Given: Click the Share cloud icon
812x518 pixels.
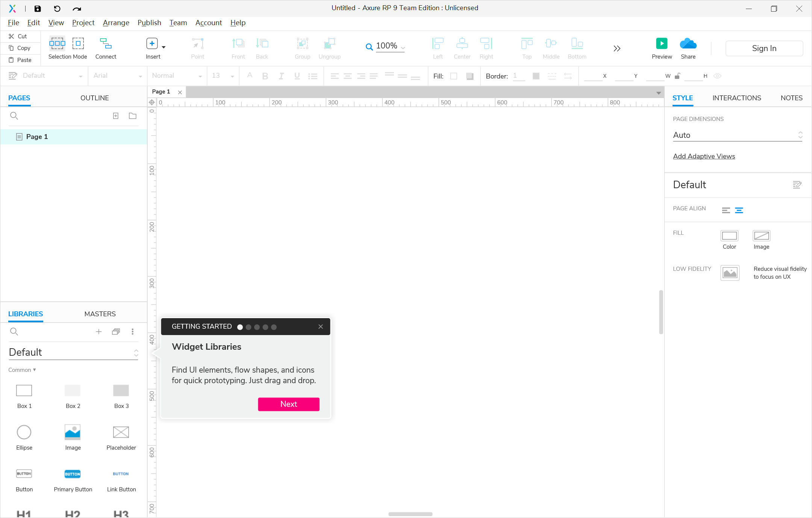Looking at the screenshot, I should [688, 44].
